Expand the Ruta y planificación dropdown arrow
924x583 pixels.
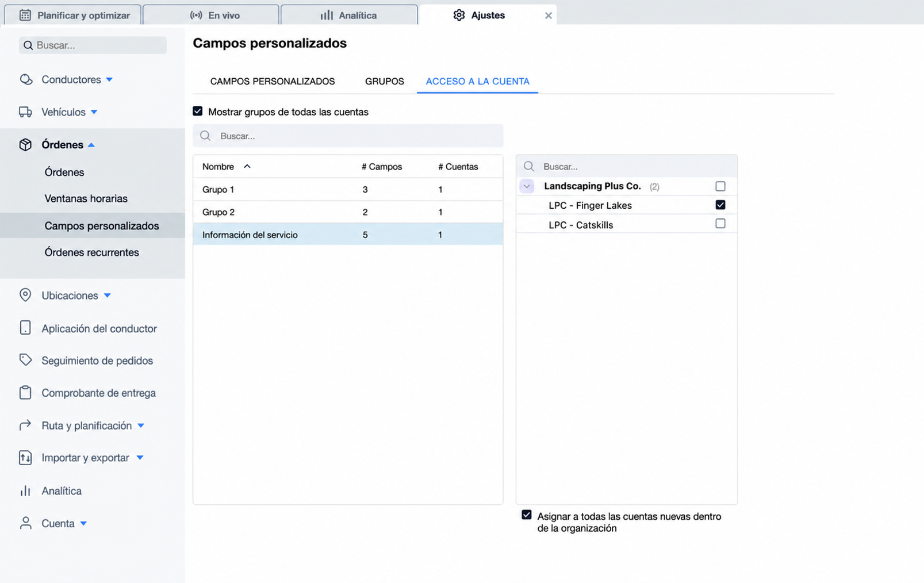(x=141, y=425)
